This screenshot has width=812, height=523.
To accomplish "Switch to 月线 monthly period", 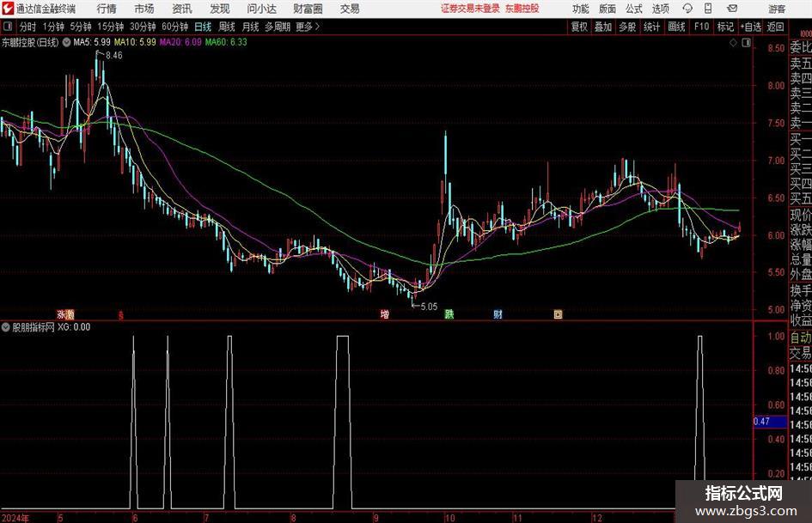I will [x=251, y=27].
